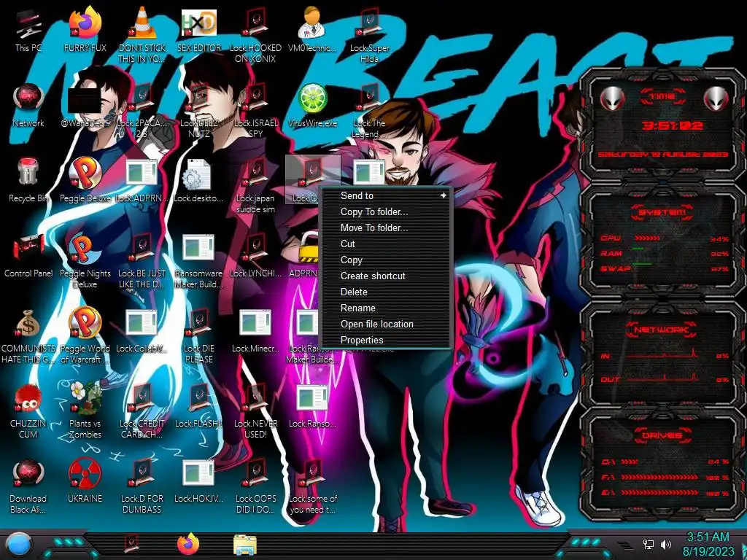The height and width of the screenshot is (560, 747).
Task: Open the volume speaker tray icon
Action: point(666,545)
